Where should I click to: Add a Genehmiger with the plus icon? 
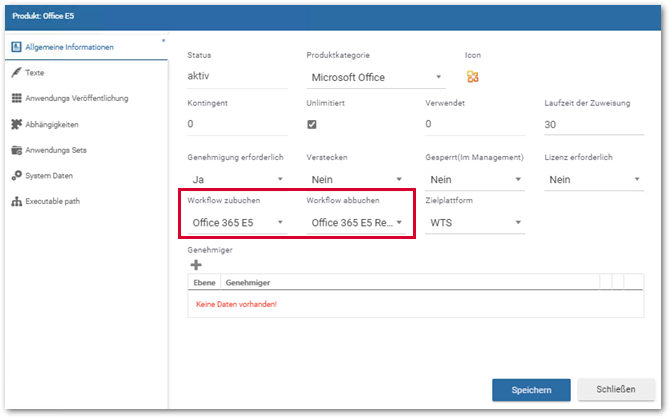tap(196, 265)
